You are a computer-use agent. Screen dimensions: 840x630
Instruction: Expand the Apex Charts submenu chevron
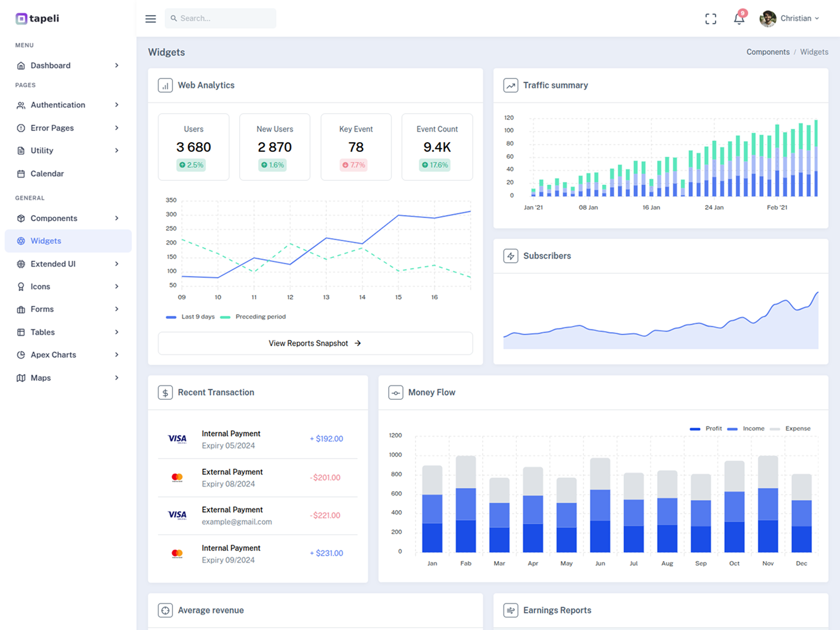(116, 355)
